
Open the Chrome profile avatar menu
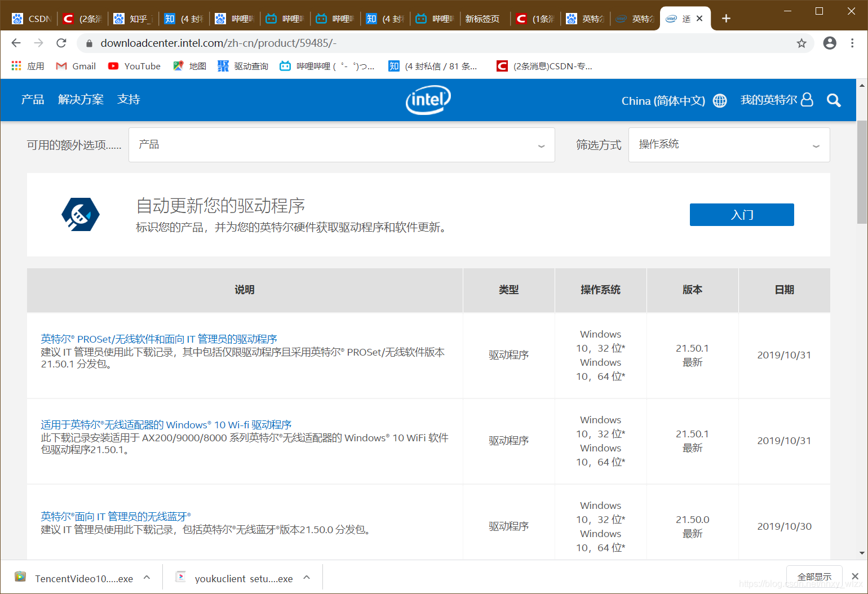(x=830, y=43)
